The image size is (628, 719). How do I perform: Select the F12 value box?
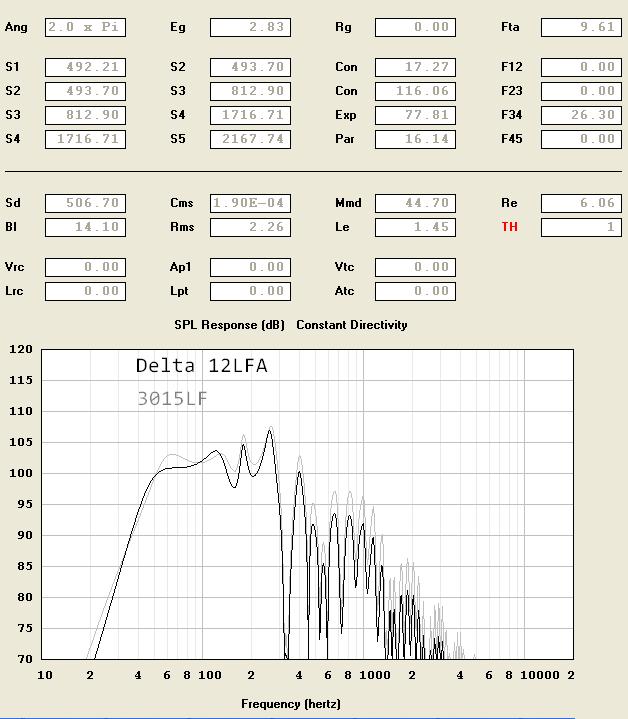(581, 67)
